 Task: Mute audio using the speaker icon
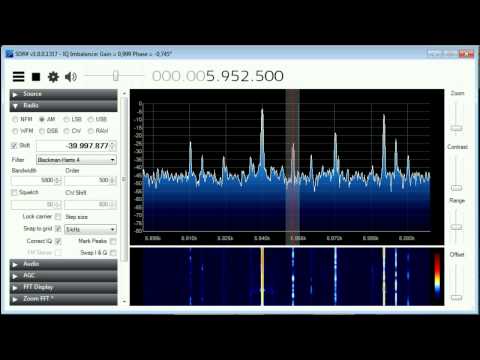(71, 77)
